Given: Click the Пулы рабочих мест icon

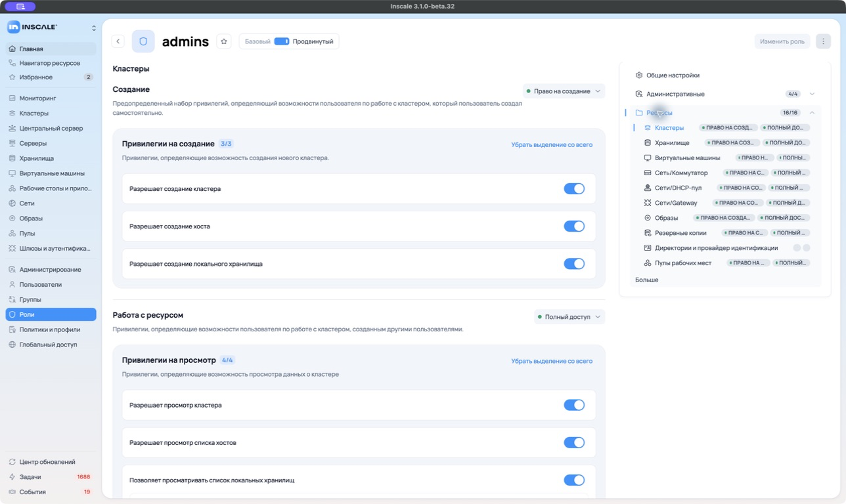Looking at the screenshot, I should [648, 263].
